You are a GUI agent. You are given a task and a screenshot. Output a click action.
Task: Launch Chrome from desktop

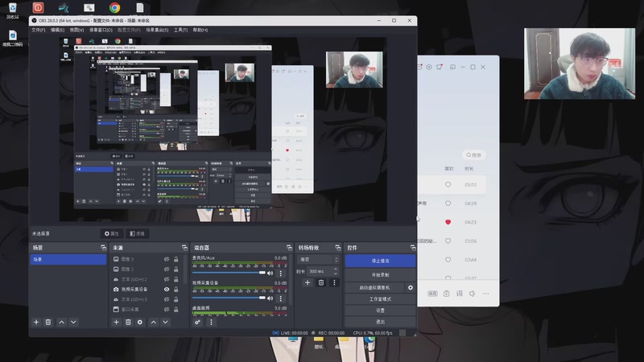pos(114,7)
